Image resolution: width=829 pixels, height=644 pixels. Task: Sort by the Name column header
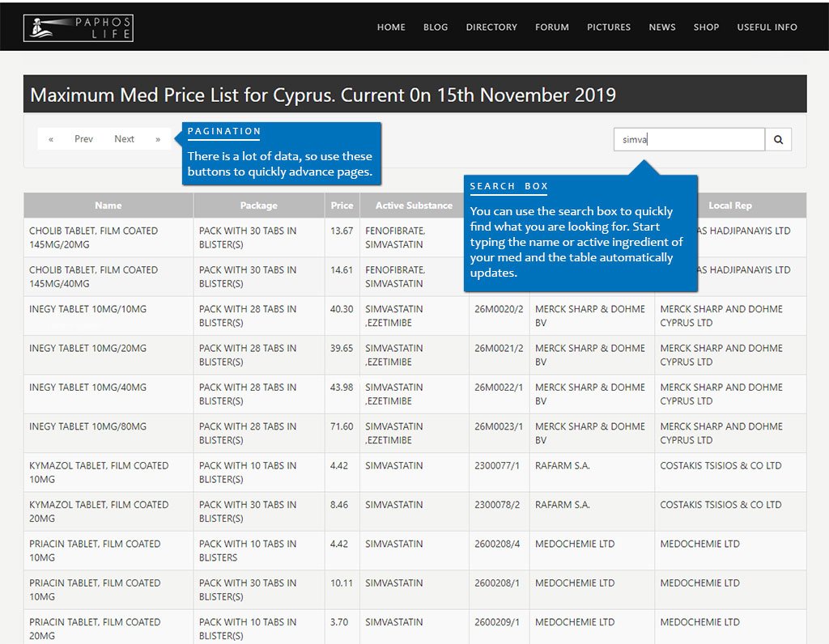pos(108,205)
